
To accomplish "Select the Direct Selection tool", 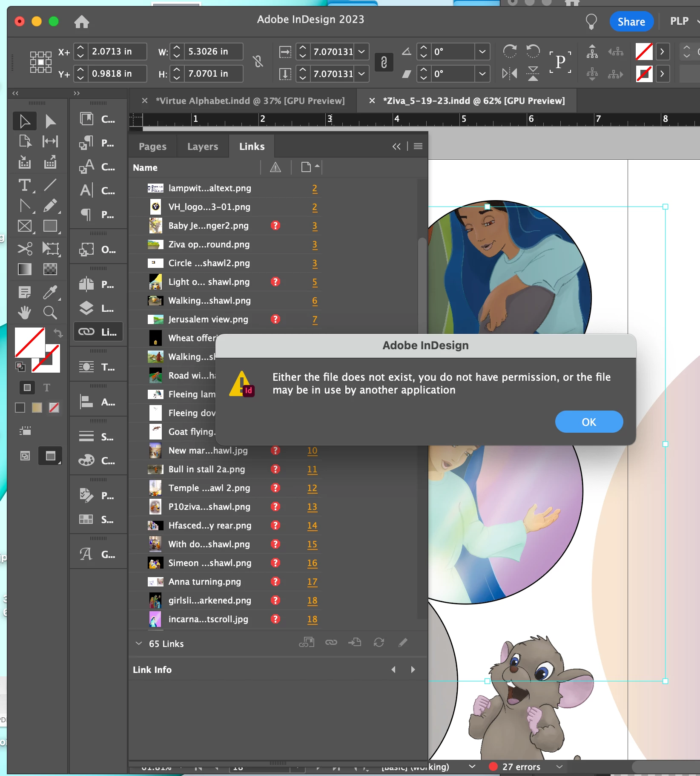I will (x=50, y=121).
